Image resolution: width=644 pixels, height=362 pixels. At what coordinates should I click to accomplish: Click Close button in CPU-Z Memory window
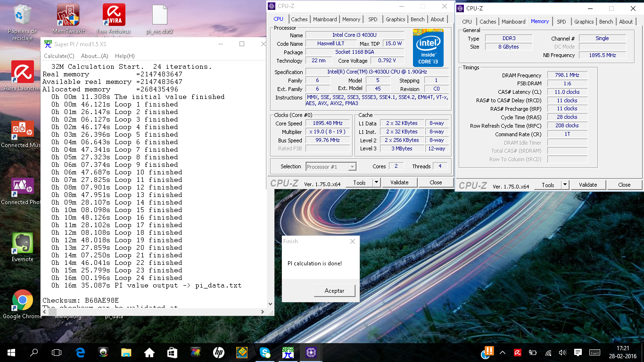[624, 185]
